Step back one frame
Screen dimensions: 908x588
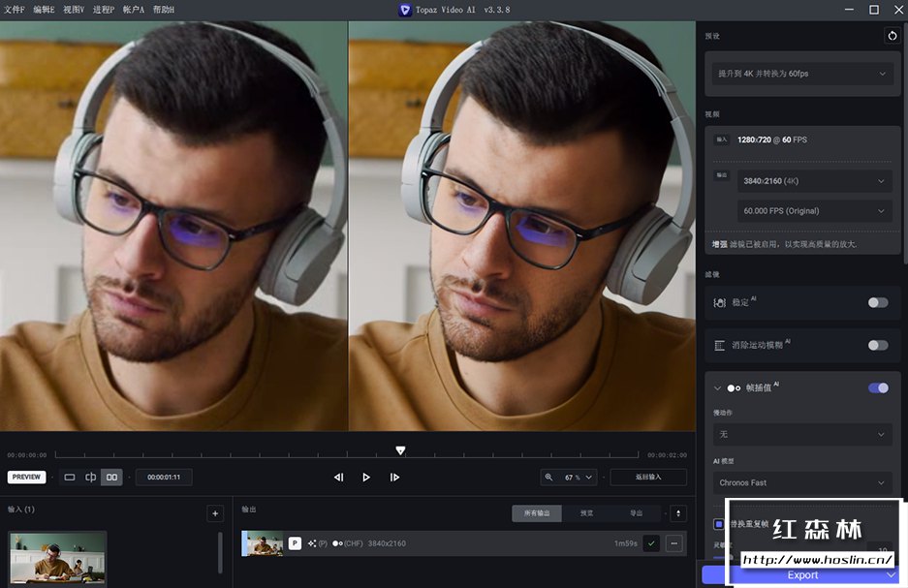[338, 477]
